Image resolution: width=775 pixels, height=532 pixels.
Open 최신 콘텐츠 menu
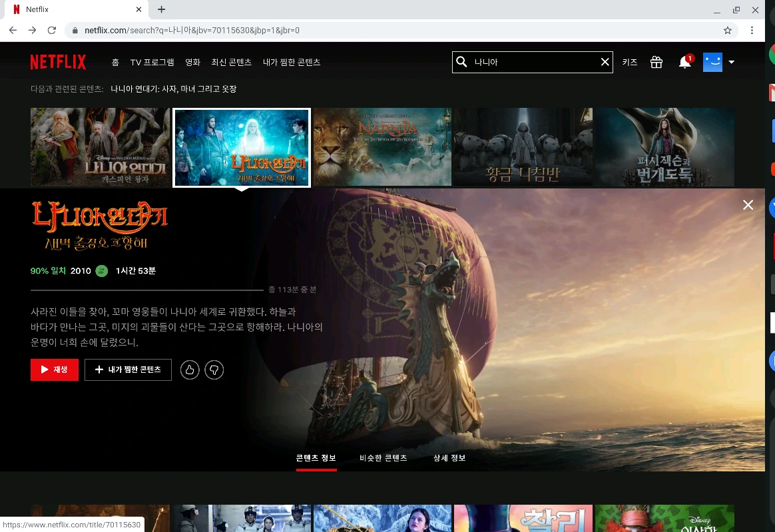tap(231, 63)
